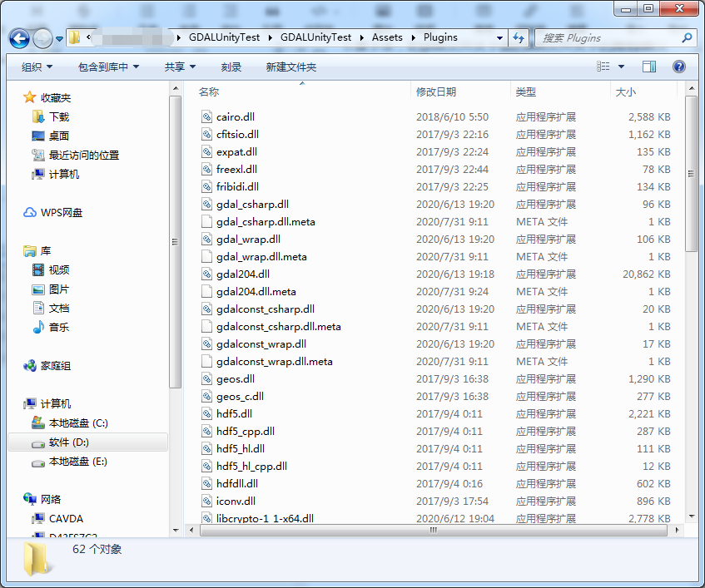Screen dimensions: 705x588
Task: Open 最近访问的位置 in favorites
Action: 75,155
